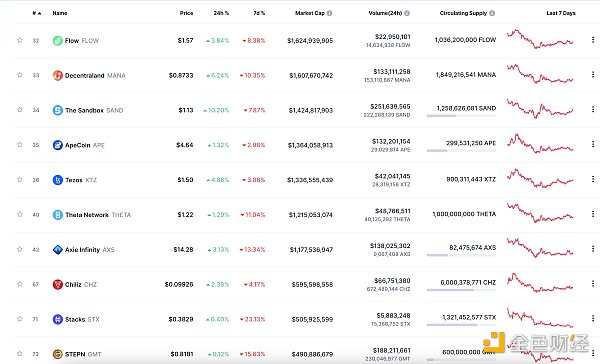Screen dimensions: 600x364
Task: Star Flow to add to watchlist
Action: [20, 40]
